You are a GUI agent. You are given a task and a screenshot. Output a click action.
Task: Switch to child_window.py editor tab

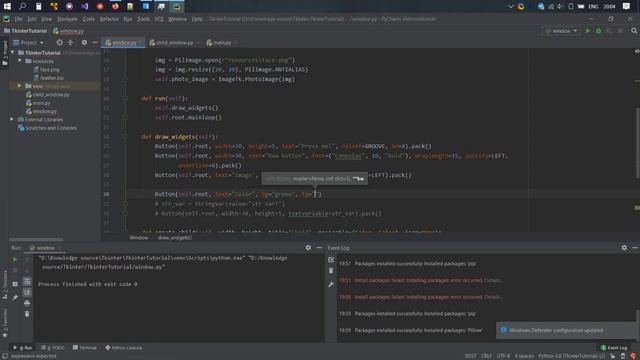[175, 42]
